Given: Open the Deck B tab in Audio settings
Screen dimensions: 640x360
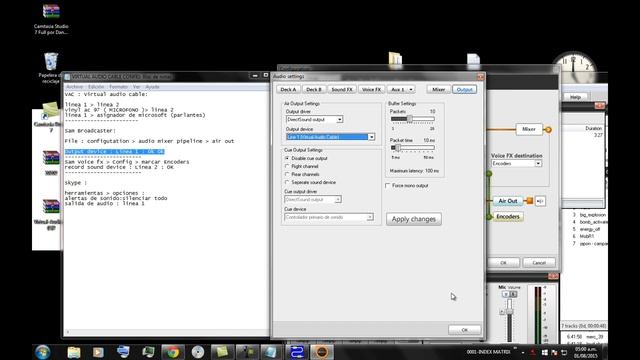Looking at the screenshot, I should click(313, 89).
